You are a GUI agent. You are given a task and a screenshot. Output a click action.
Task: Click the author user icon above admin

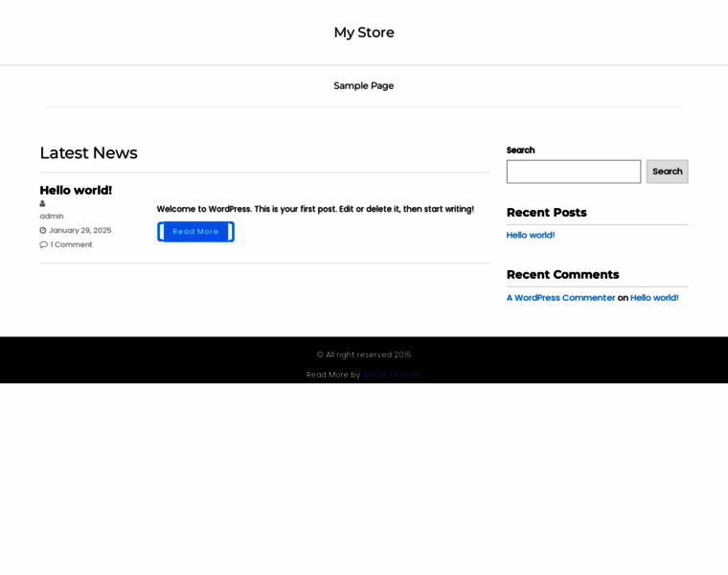42,203
